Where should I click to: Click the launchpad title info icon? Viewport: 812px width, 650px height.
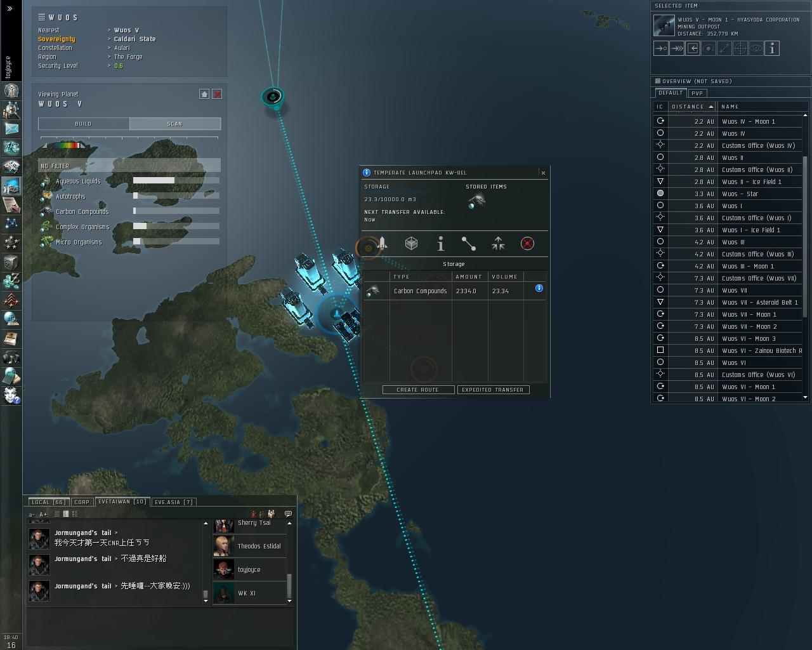pyautogui.click(x=367, y=172)
